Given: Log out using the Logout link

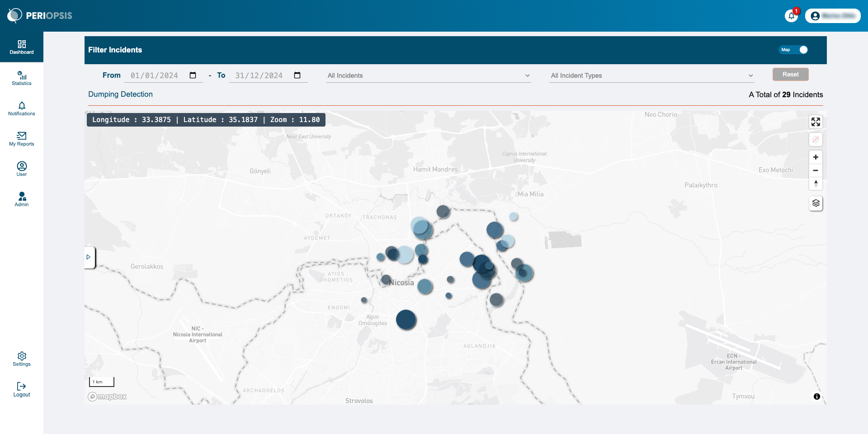Looking at the screenshot, I should point(22,389).
